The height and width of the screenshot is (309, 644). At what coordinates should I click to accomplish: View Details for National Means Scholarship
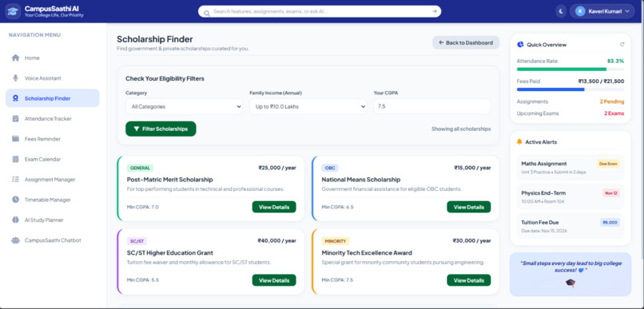pyautogui.click(x=469, y=208)
